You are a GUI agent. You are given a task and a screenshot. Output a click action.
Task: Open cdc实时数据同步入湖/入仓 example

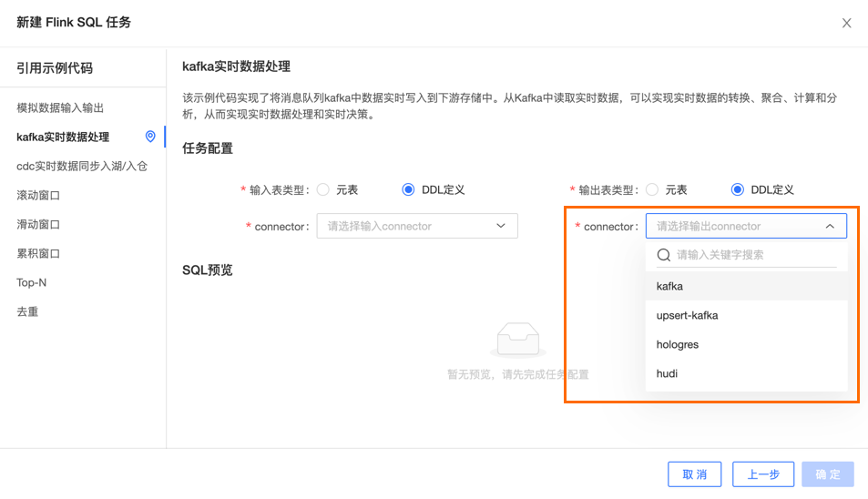coord(83,166)
